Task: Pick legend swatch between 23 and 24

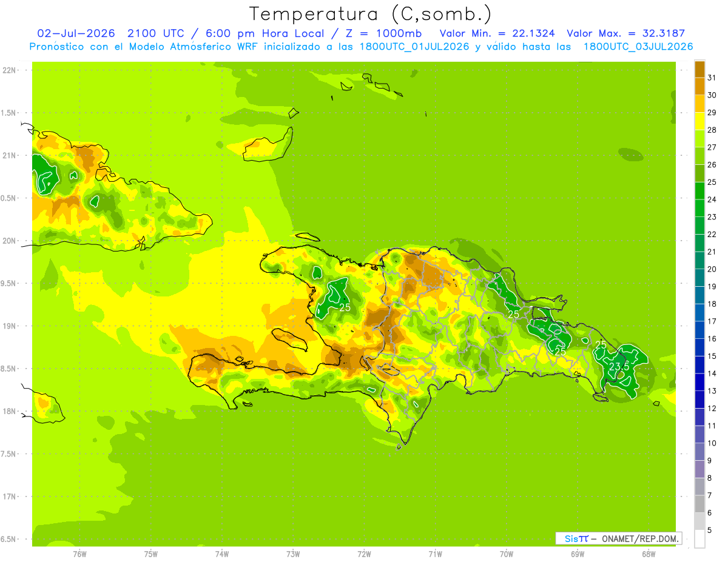Action: [699, 208]
